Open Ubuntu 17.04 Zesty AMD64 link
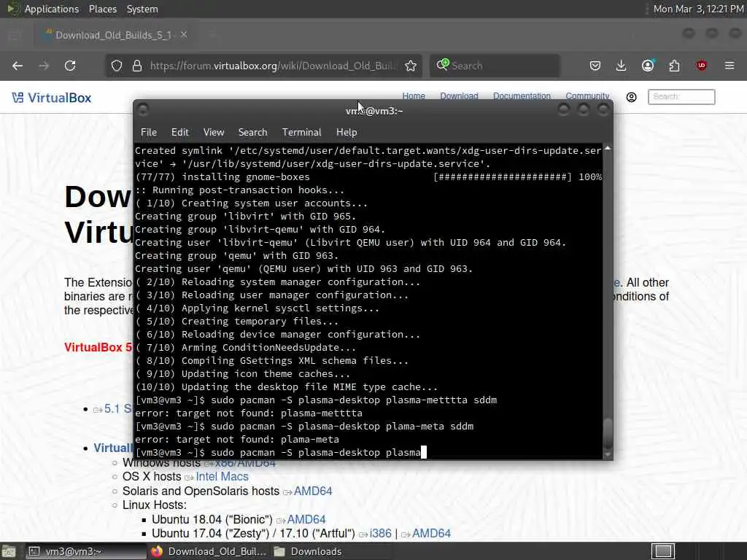 pos(431,533)
